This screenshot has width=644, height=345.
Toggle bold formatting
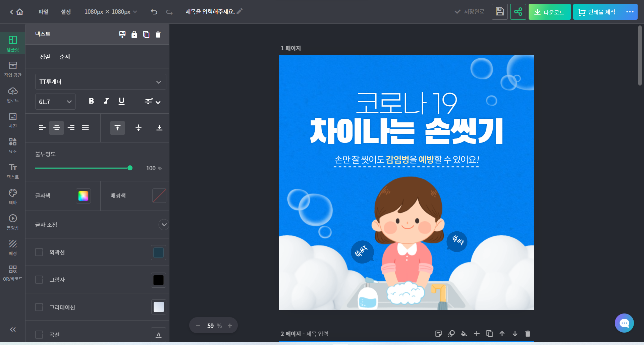91,101
